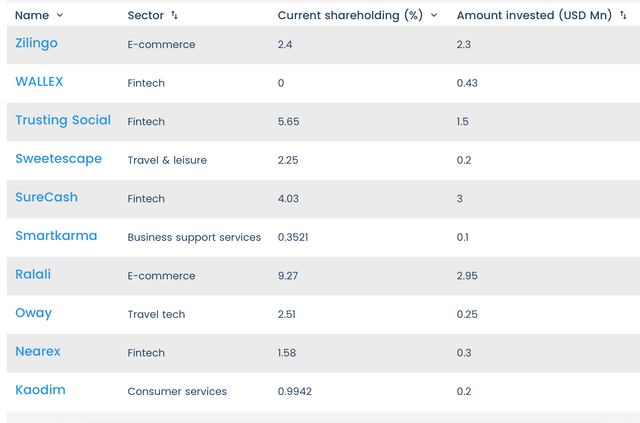The image size is (640, 423).
Task: Click the Trusting Social link
Action: tap(63, 120)
